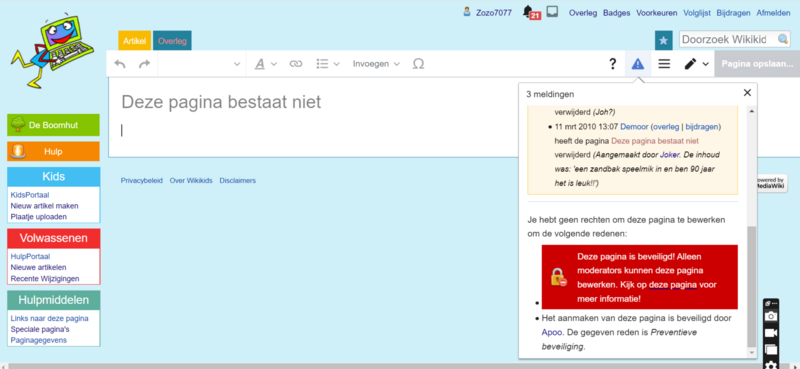The width and height of the screenshot is (800, 369).
Task: Open the notification bell with 21 alerts
Action: [531, 13]
